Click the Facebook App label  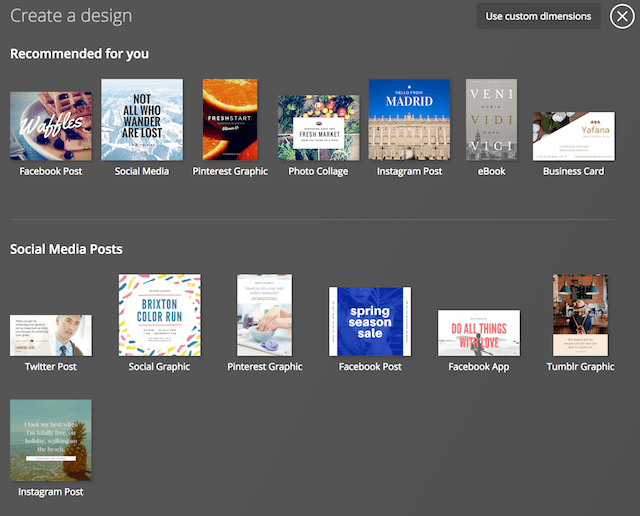478,367
